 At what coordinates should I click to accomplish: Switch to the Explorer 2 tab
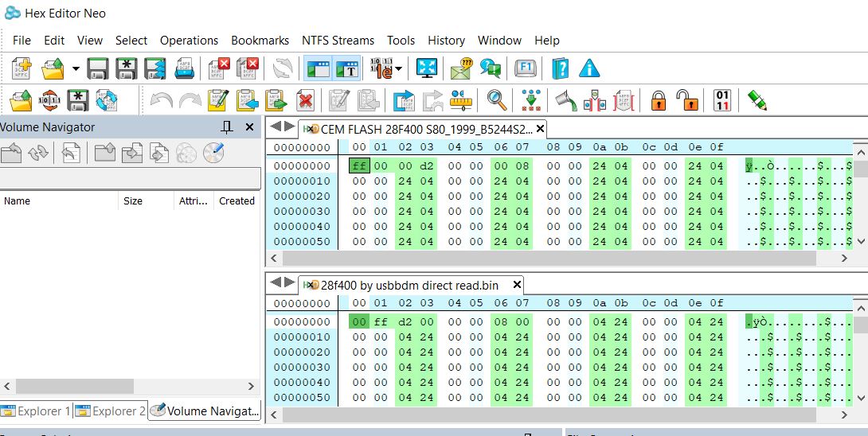click(111, 411)
